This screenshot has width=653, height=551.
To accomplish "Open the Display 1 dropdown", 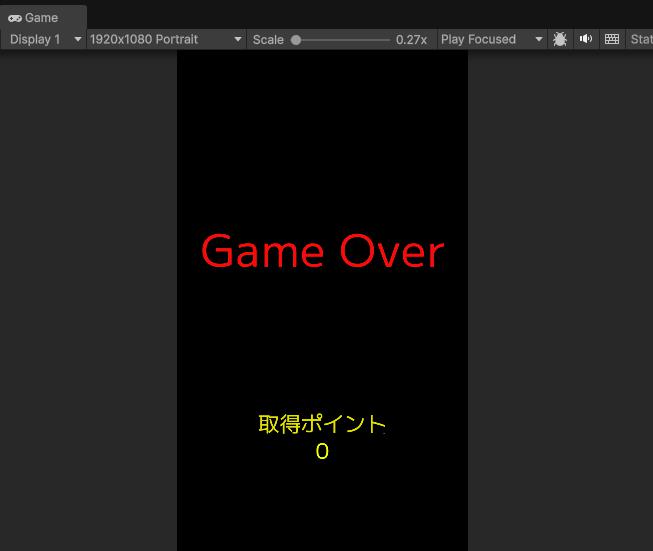I will click(x=45, y=39).
